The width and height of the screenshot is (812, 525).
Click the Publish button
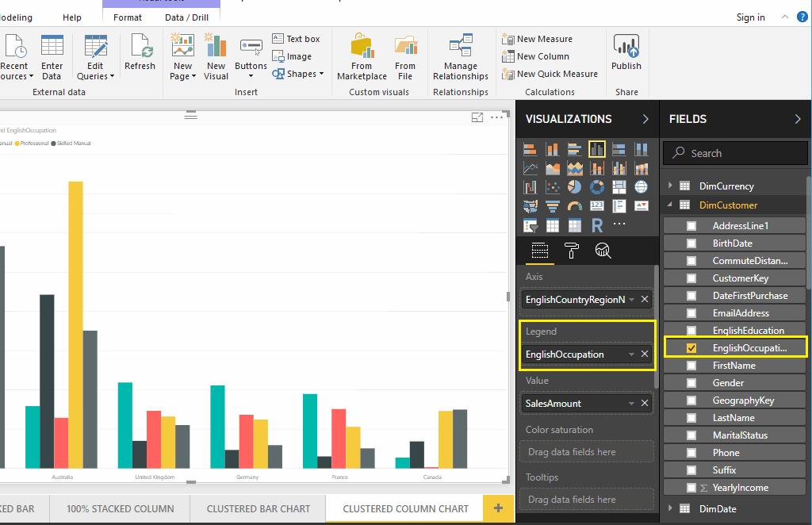pos(626,52)
